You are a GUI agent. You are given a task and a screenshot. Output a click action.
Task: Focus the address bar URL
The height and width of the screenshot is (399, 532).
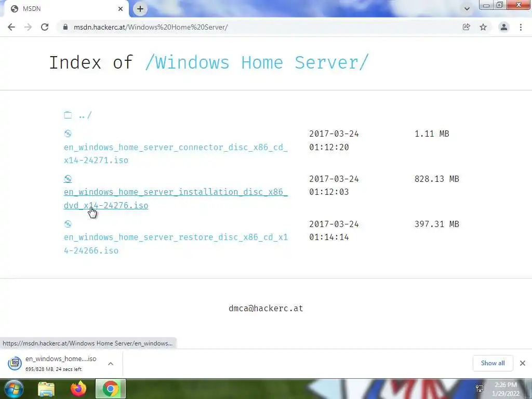coord(151,27)
